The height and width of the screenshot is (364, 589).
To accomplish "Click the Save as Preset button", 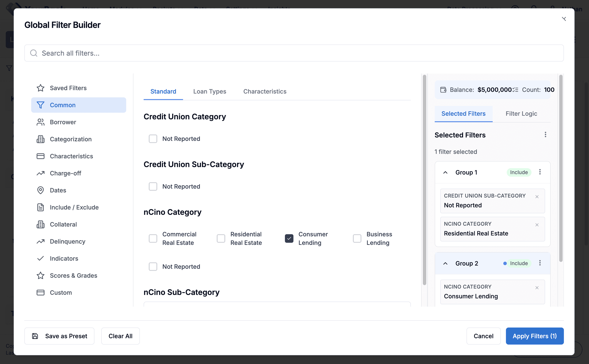I will [x=59, y=336].
